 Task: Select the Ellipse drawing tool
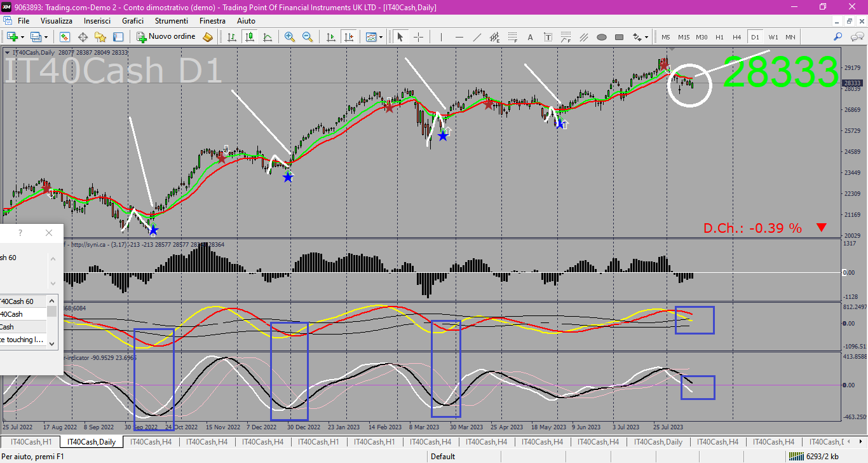601,37
